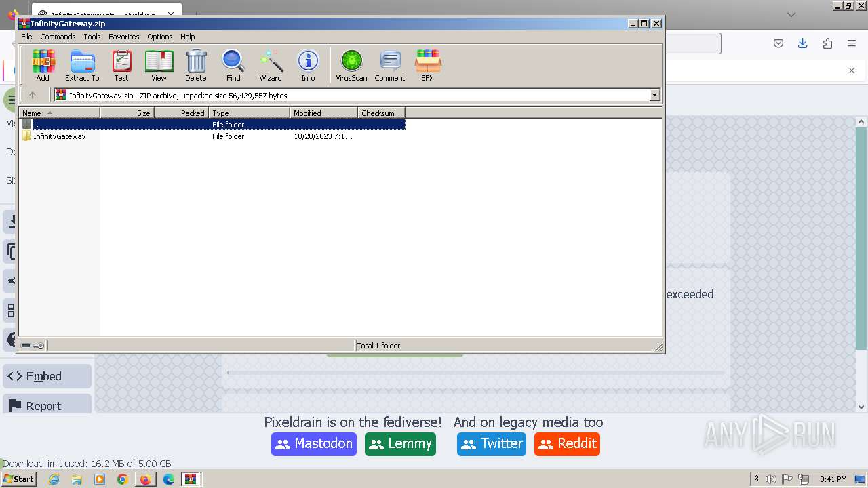Open the Firefox list all tabs chevron
Viewport: 868px width, 488px height.
tap(791, 14)
